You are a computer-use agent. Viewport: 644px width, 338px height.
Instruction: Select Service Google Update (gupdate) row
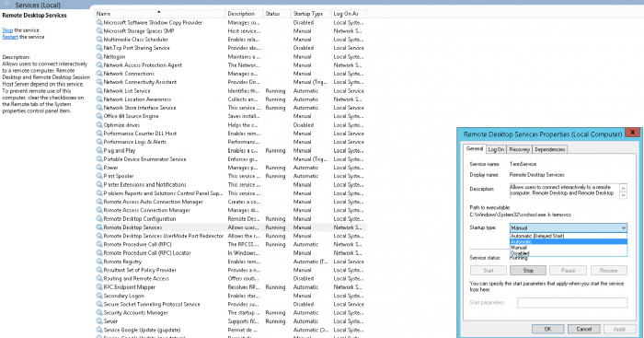pos(230,330)
